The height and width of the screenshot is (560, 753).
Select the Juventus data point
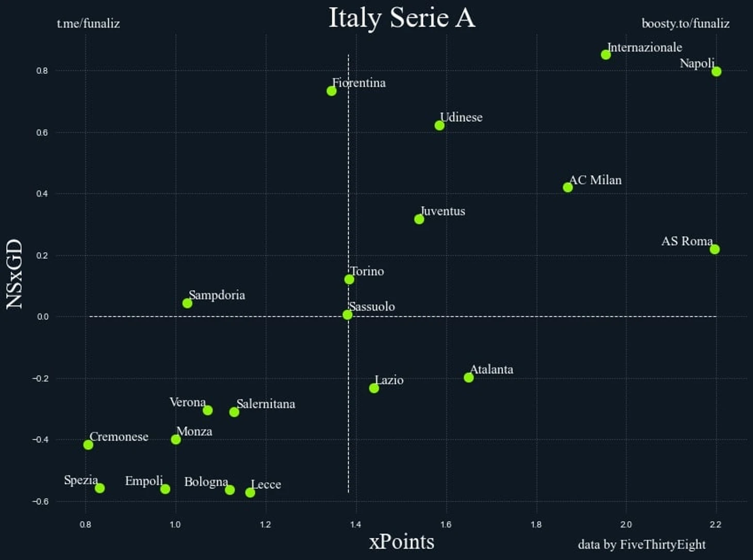[419, 219]
